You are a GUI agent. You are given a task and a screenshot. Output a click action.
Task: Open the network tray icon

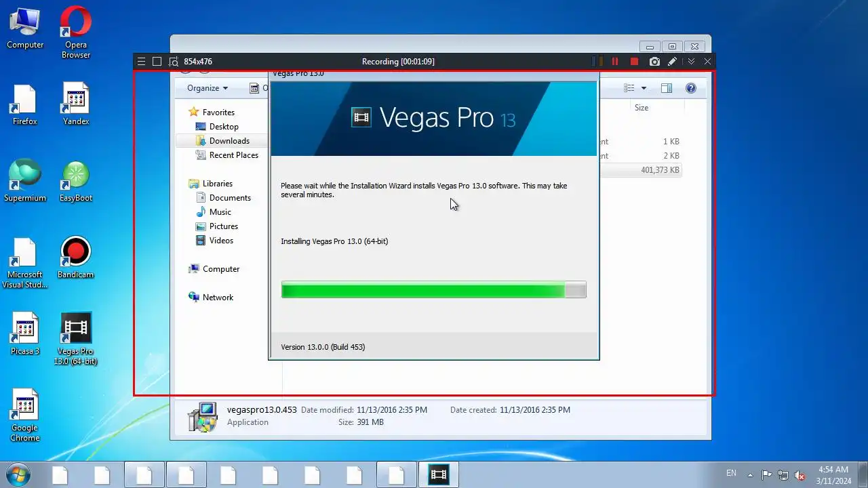point(783,474)
